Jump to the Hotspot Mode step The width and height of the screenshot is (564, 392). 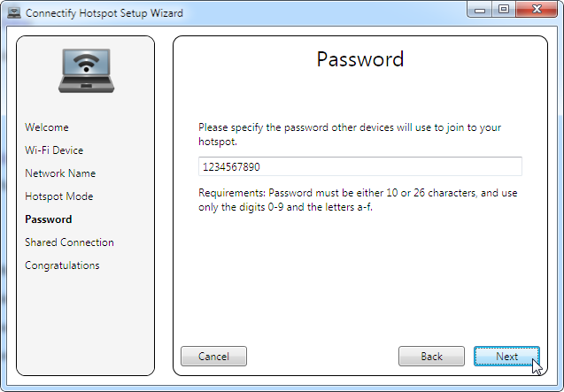(x=58, y=196)
